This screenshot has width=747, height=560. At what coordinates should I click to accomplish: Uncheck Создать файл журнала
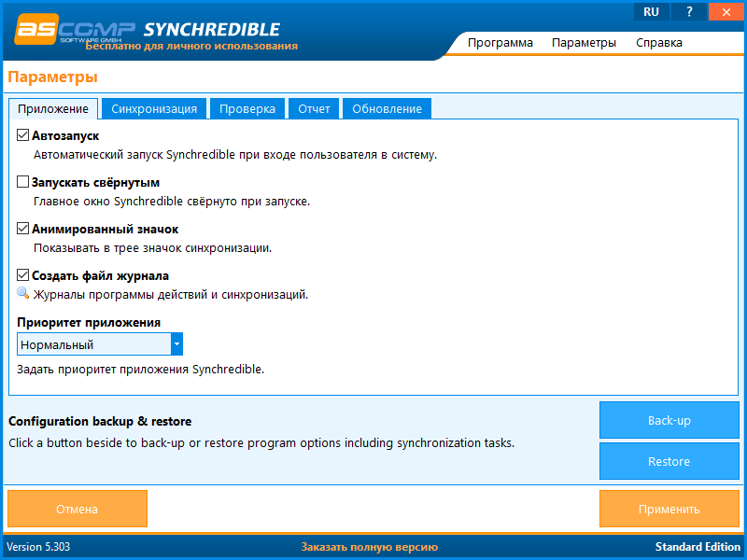click(22, 275)
